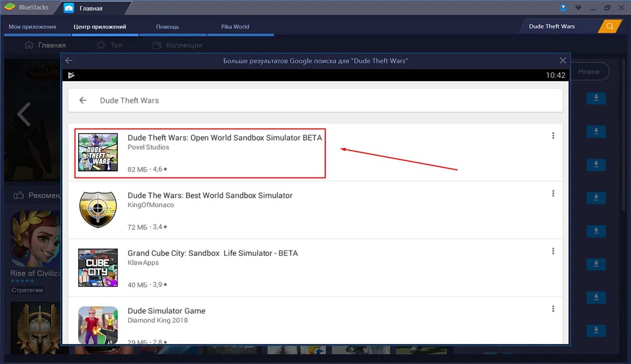This screenshot has height=364, width=631.
Task: Click the first download icon in the right column
Action: point(596,98)
